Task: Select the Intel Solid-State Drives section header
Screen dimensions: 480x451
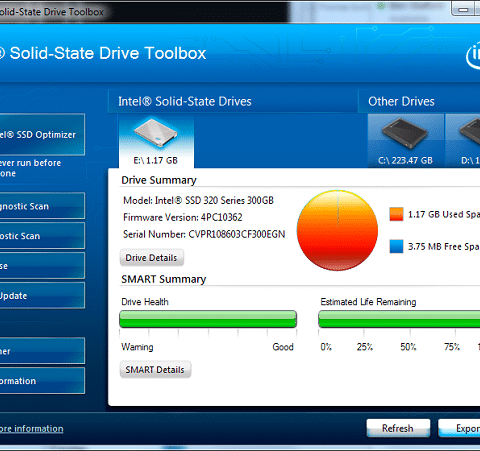Action: [185, 101]
